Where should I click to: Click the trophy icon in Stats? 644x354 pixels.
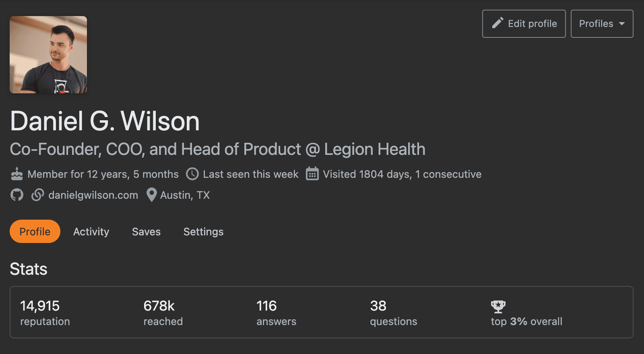498,307
